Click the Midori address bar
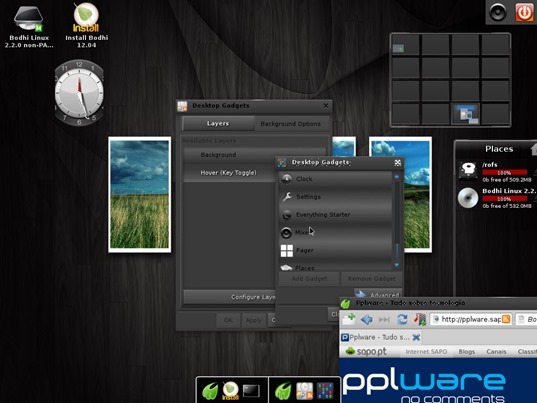The image size is (537, 403). coord(471,319)
